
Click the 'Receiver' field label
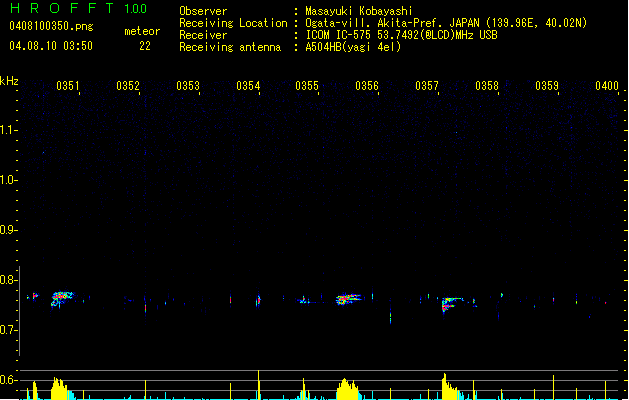(203, 35)
